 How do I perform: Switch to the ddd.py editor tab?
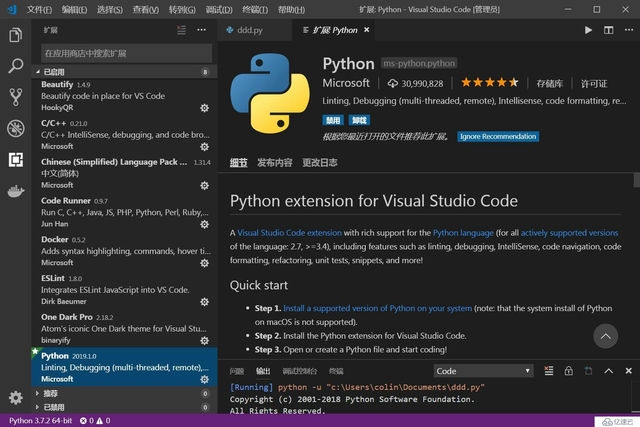coord(255,30)
